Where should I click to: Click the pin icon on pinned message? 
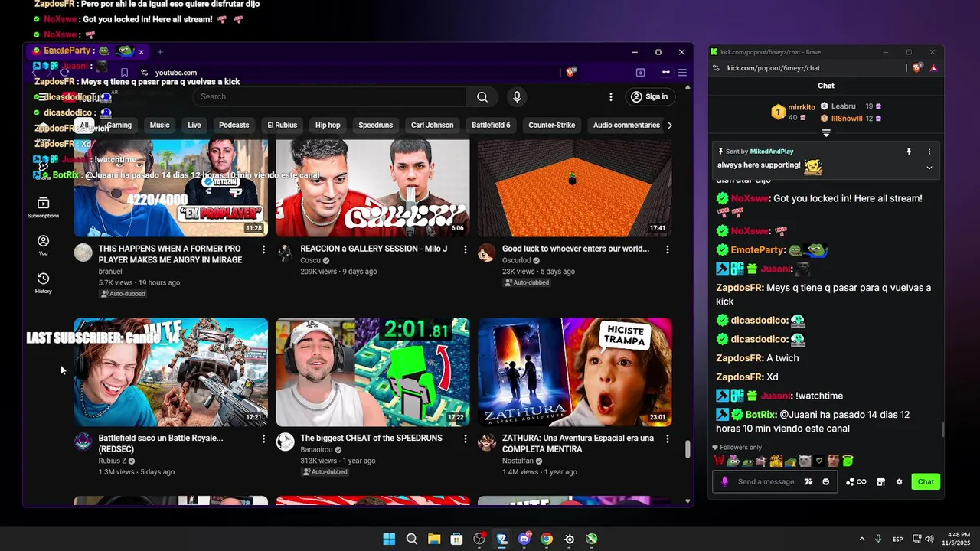pos(909,152)
